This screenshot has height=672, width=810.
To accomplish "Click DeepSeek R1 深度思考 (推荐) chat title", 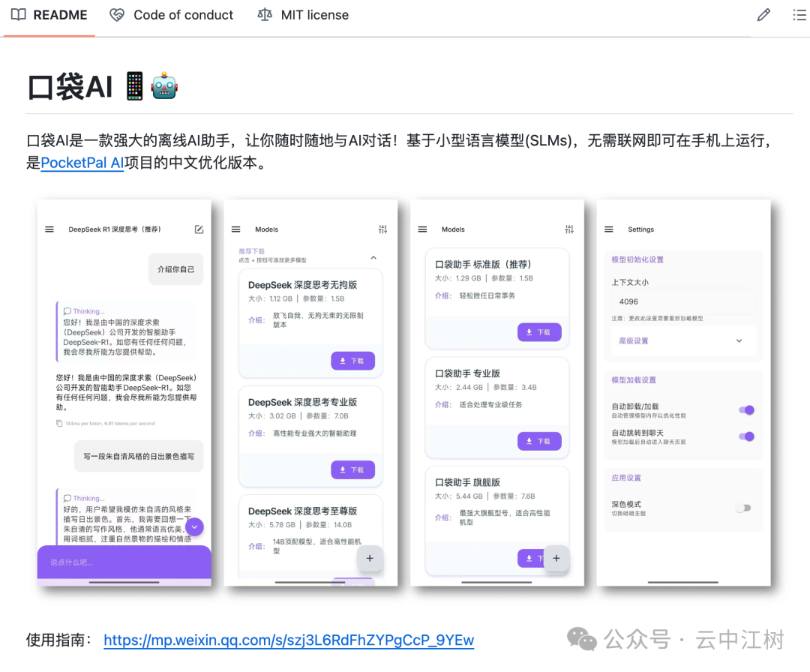I will click(x=115, y=229).
